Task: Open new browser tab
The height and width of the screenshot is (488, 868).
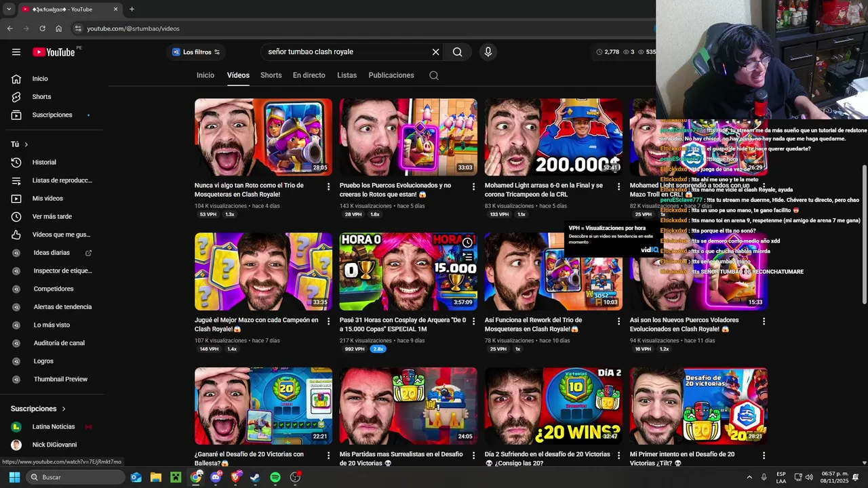Action: (x=132, y=9)
